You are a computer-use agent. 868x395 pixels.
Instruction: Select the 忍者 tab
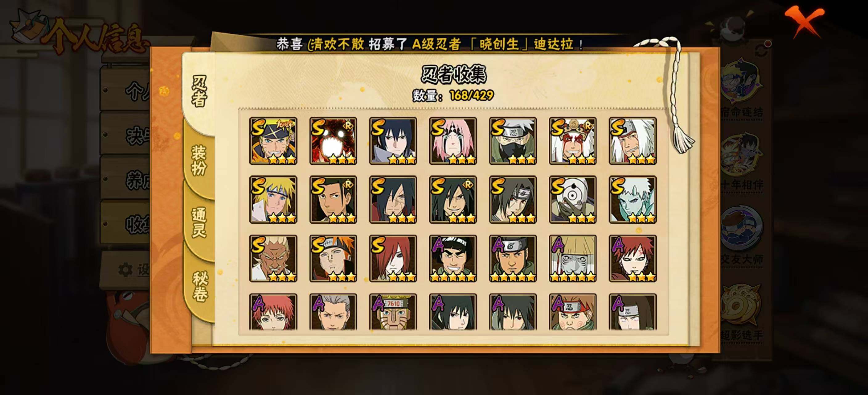[x=199, y=91]
